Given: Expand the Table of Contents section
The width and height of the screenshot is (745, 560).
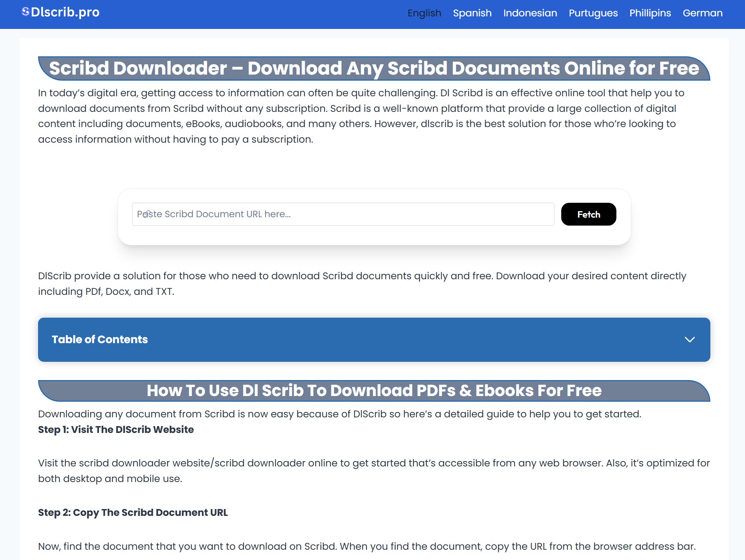Looking at the screenshot, I should [x=374, y=339].
